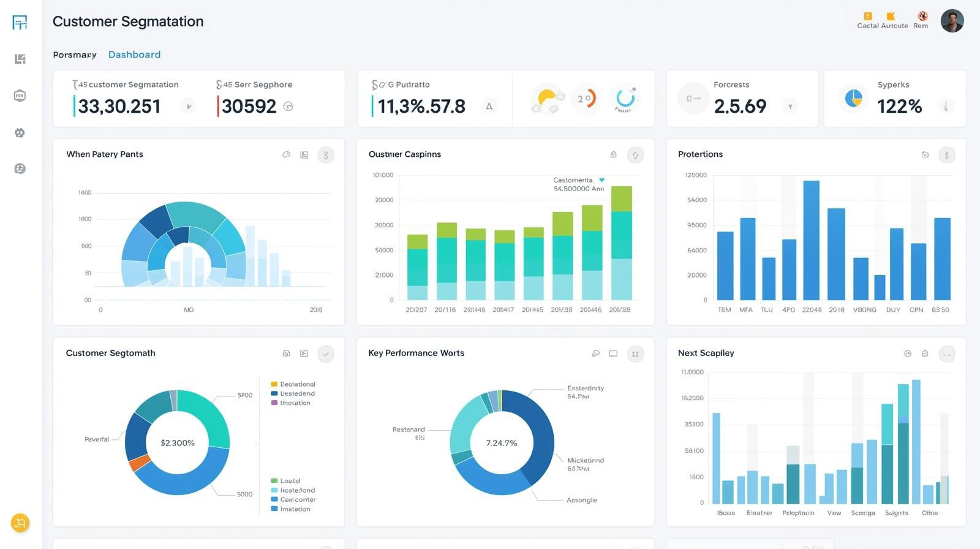
Task: Click the weather sun-cloud icon
Action: pos(547,99)
